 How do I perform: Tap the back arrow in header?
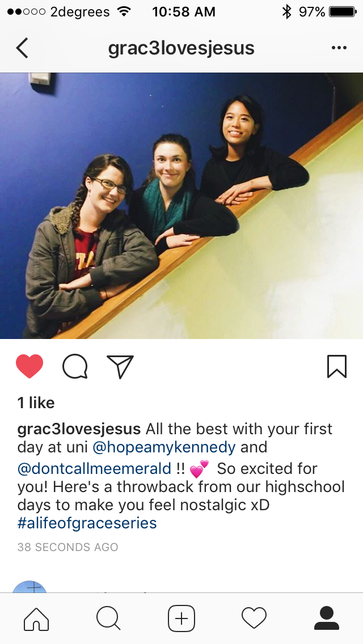pos(22,48)
